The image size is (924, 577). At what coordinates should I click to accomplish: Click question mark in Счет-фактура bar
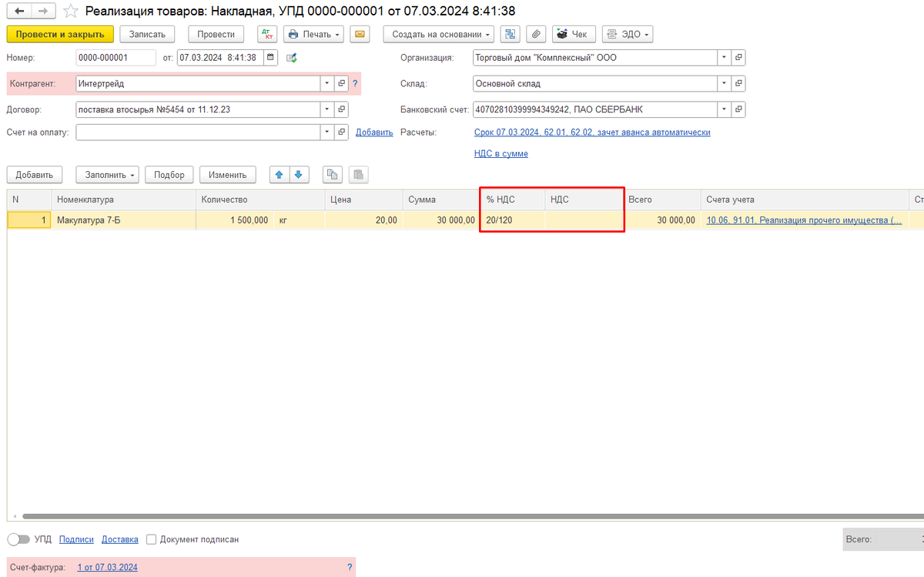point(349,568)
